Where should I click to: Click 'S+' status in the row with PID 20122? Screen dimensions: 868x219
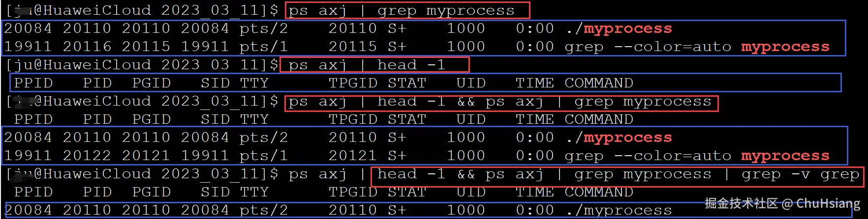(x=397, y=156)
